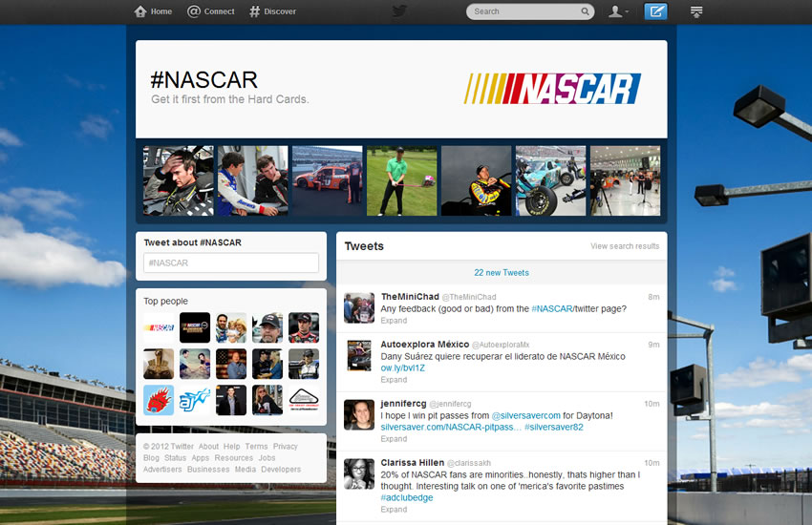Click the search magnifier icon
The height and width of the screenshot is (525, 812).
[x=585, y=11]
